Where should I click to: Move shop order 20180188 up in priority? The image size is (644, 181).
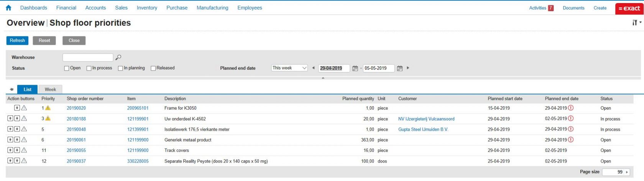(x=10, y=118)
